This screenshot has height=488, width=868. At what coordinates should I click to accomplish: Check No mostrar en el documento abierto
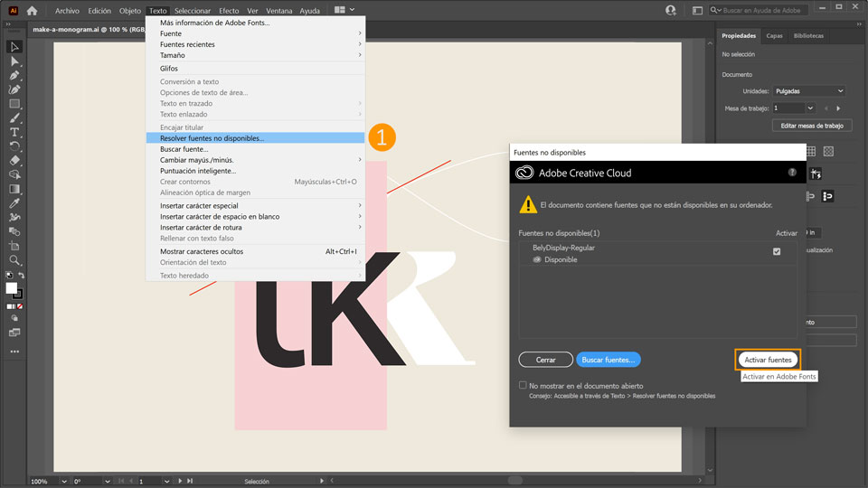[x=523, y=385]
